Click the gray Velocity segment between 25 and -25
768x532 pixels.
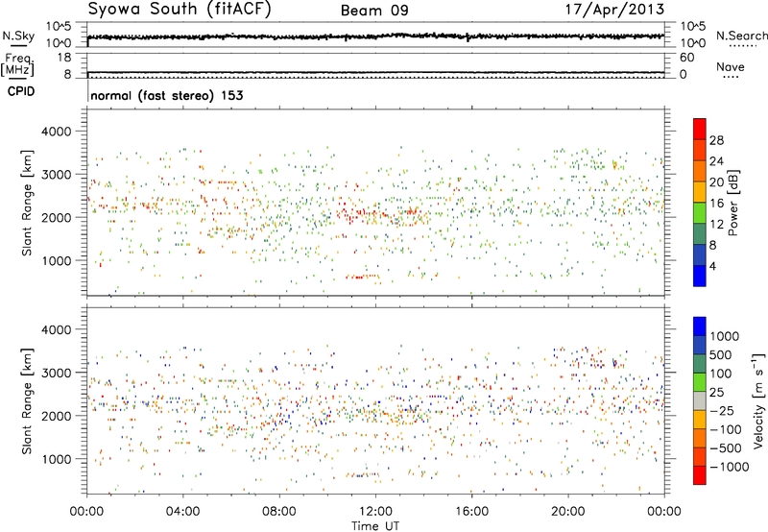[x=700, y=401]
